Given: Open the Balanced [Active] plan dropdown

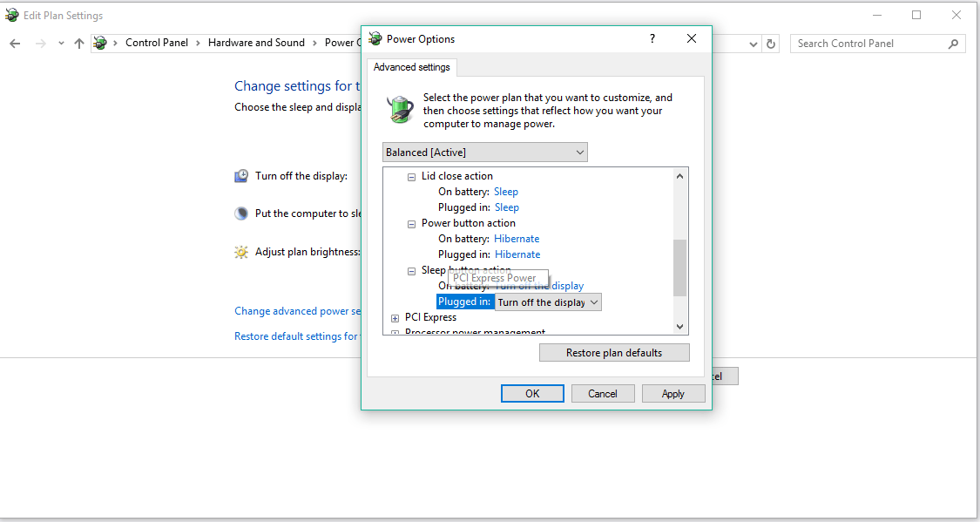Looking at the screenshot, I should (x=485, y=152).
